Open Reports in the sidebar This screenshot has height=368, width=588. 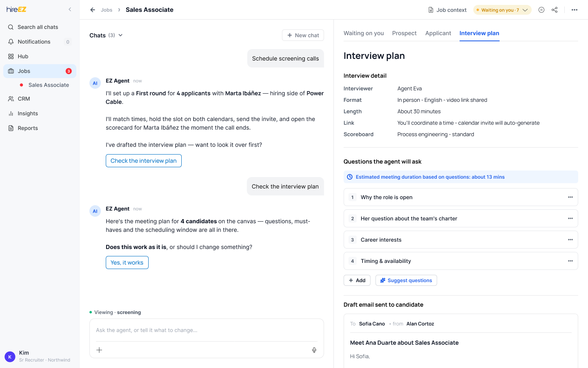point(40,128)
